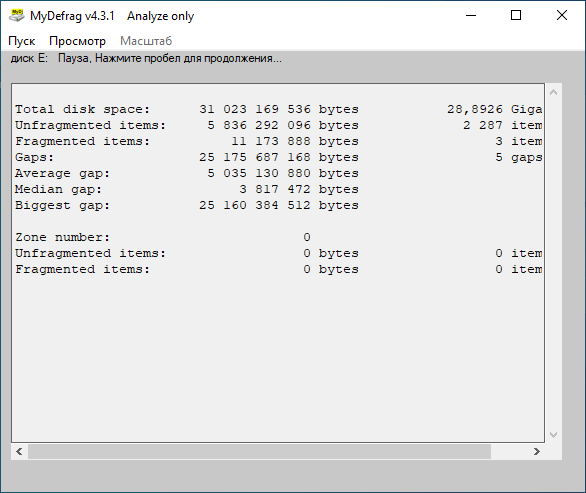Click the horizontal scrollbar thumb
This screenshot has height=493, width=586.
[259, 452]
